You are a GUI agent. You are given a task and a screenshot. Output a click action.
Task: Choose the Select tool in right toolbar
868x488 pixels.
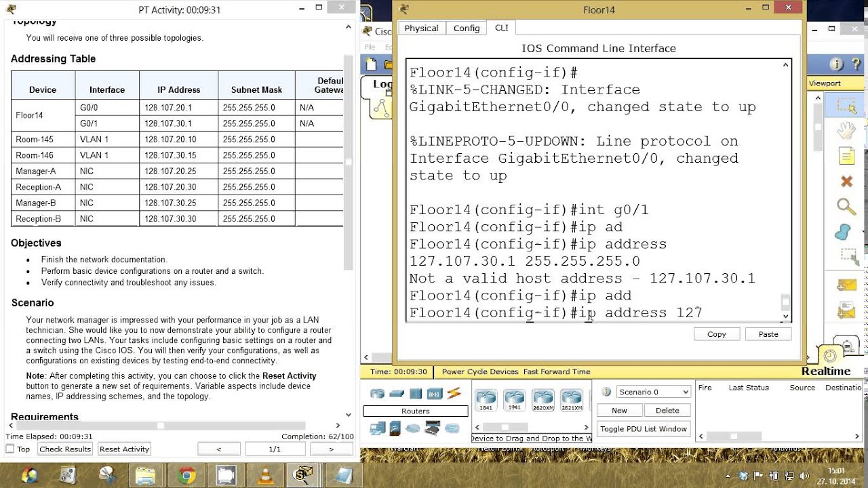click(x=846, y=106)
